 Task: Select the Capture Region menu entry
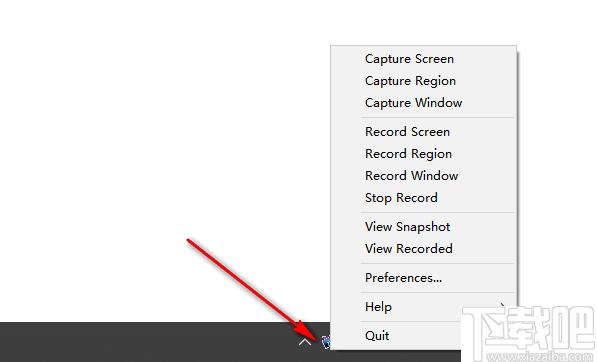click(x=423, y=81)
